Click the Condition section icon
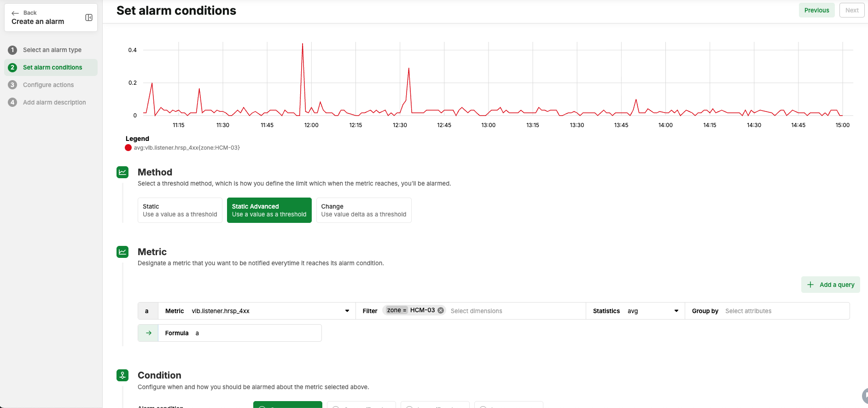This screenshot has height=408, width=868. point(122,375)
